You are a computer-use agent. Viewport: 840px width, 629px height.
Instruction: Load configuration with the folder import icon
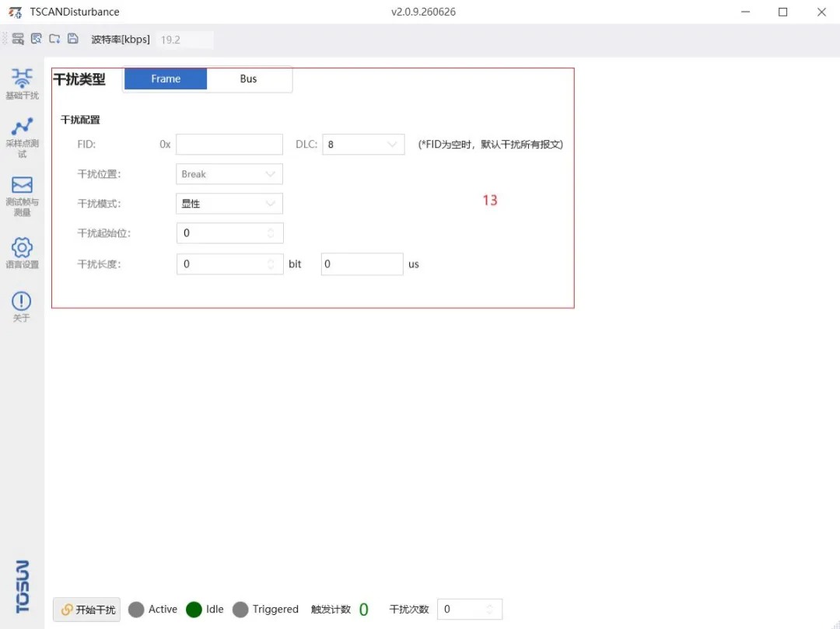click(54, 39)
